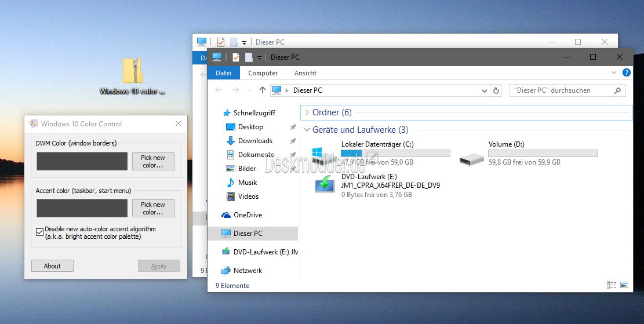Click the Volume (D:) usage bar
644x324 pixels.
[543, 154]
